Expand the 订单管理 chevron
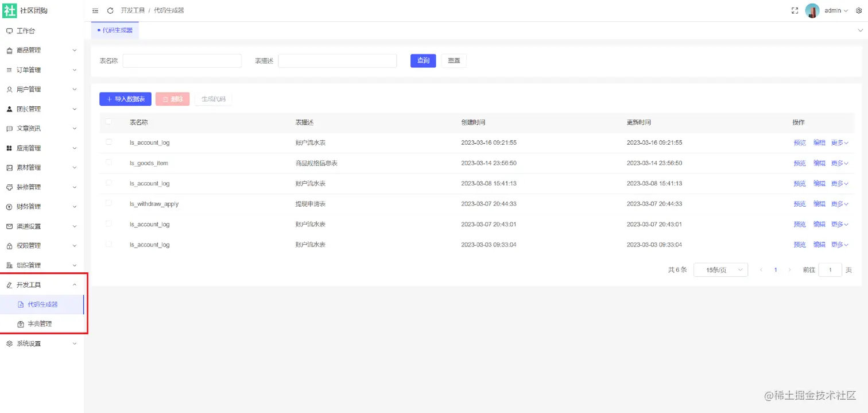Image resolution: width=868 pixels, height=413 pixels. (75, 70)
